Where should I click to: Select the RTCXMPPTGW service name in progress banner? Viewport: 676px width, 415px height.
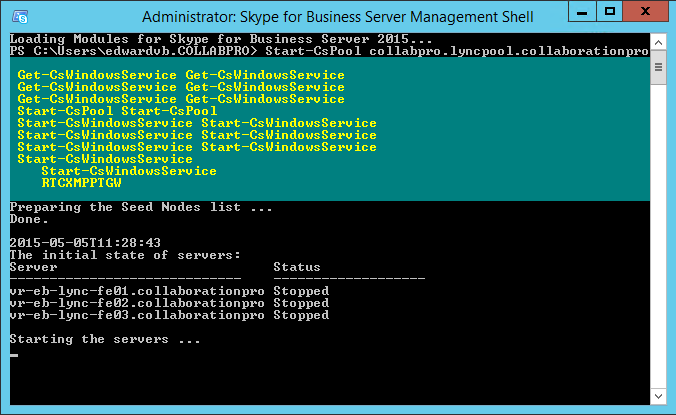coord(81,183)
